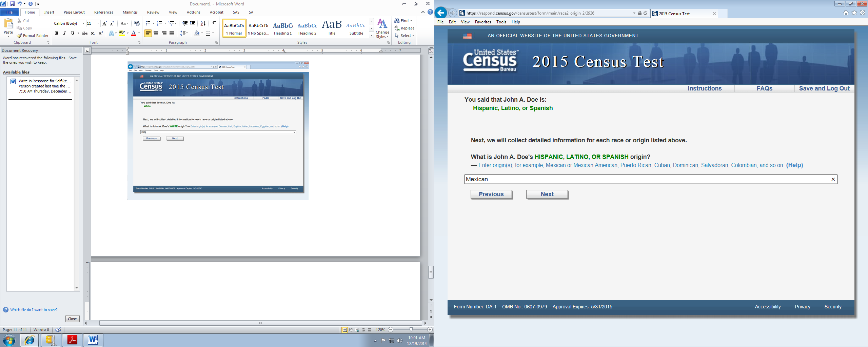This screenshot has height=347, width=868.
Task: Open the Instructions link on census page
Action: (x=705, y=88)
